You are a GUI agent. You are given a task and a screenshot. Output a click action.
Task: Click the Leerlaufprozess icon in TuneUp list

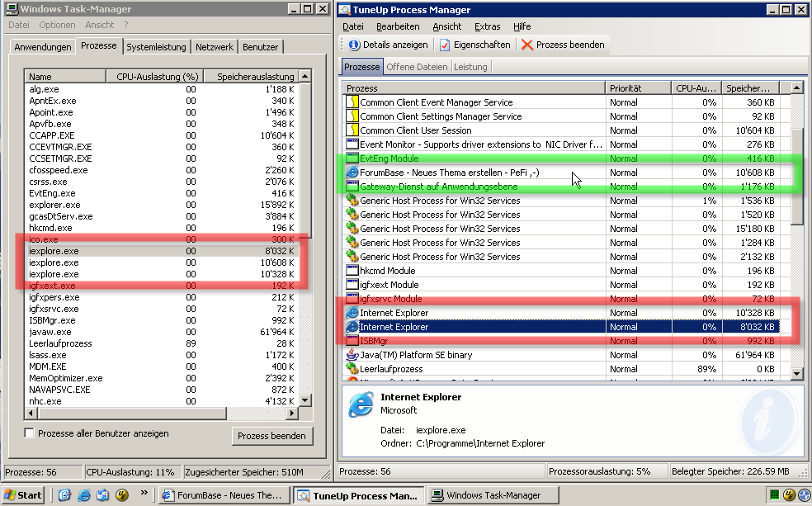coord(352,368)
